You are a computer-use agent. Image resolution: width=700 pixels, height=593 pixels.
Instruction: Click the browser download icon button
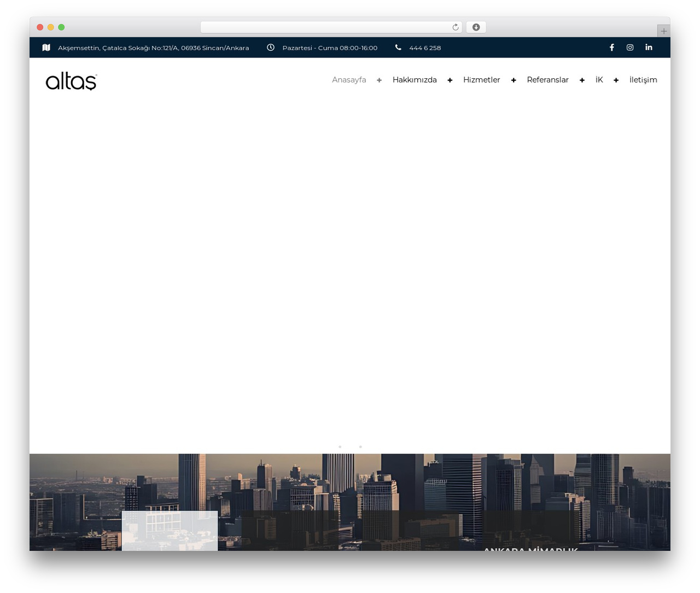[x=476, y=27]
